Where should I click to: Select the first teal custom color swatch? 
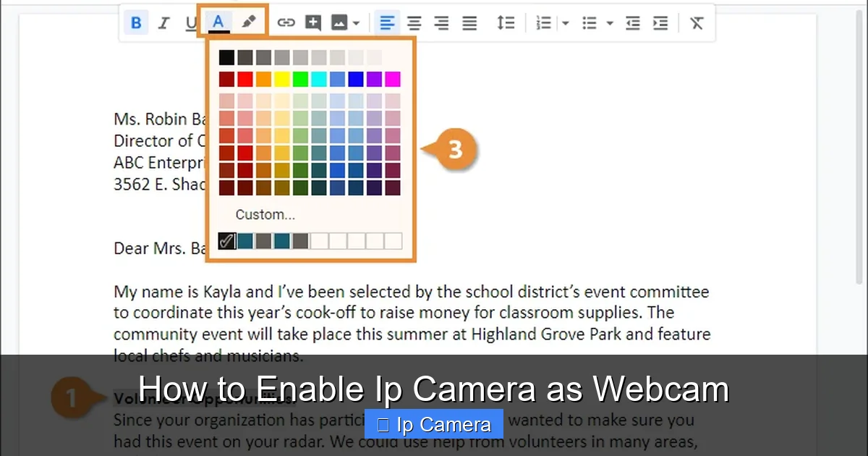click(x=245, y=241)
